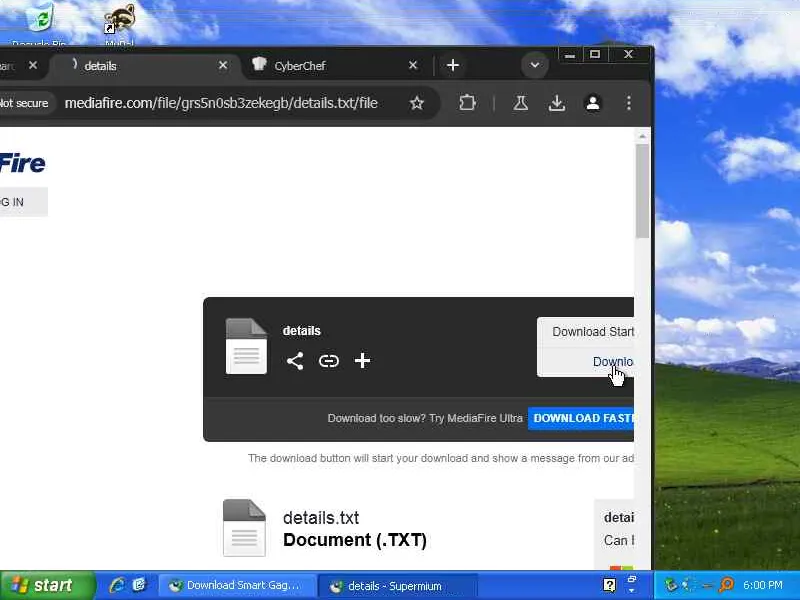
Task: Close the details tab
Action: [223, 65]
